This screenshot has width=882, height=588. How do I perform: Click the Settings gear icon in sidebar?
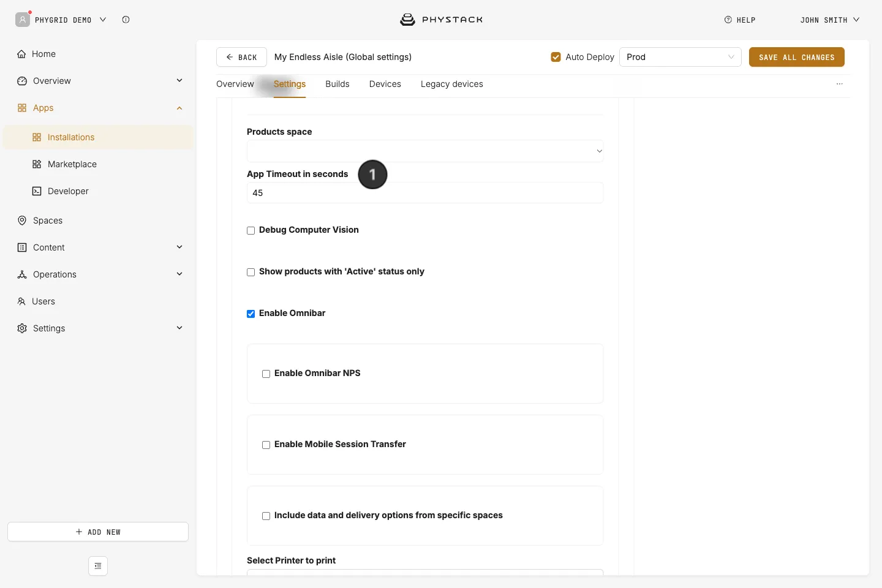[x=22, y=328]
